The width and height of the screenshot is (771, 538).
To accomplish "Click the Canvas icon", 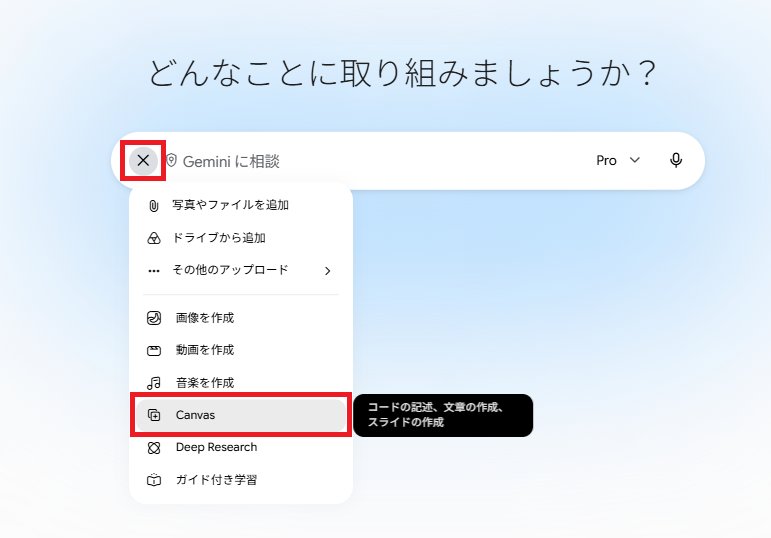I will pyautogui.click(x=154, y=415).
